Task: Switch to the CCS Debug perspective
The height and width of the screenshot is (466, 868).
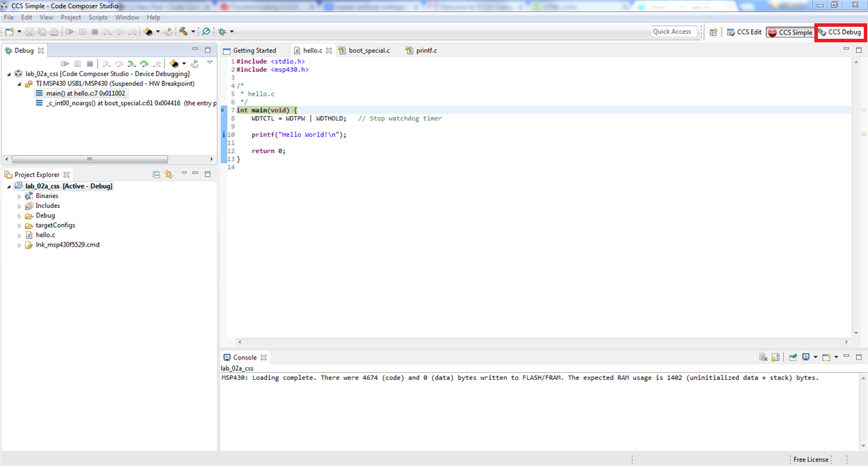Action: pyautogui.click(x=840, y=32)
